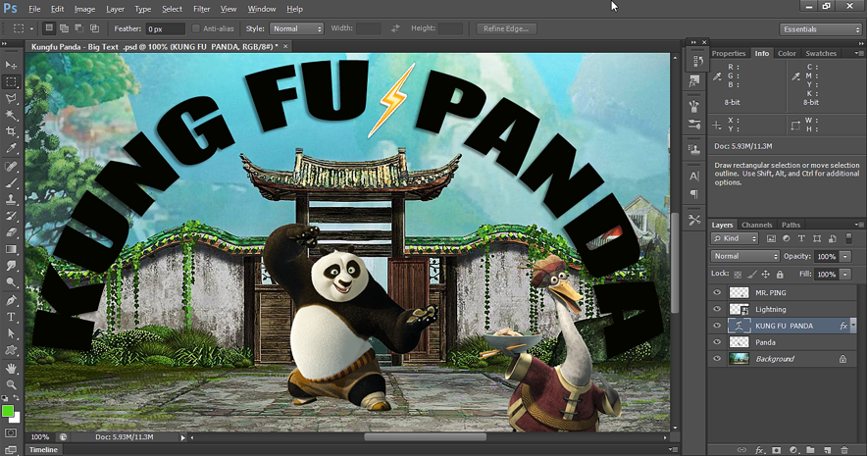
Task: Toggle the Anti-alias checkbox
Action: click(x=195, y=28)
